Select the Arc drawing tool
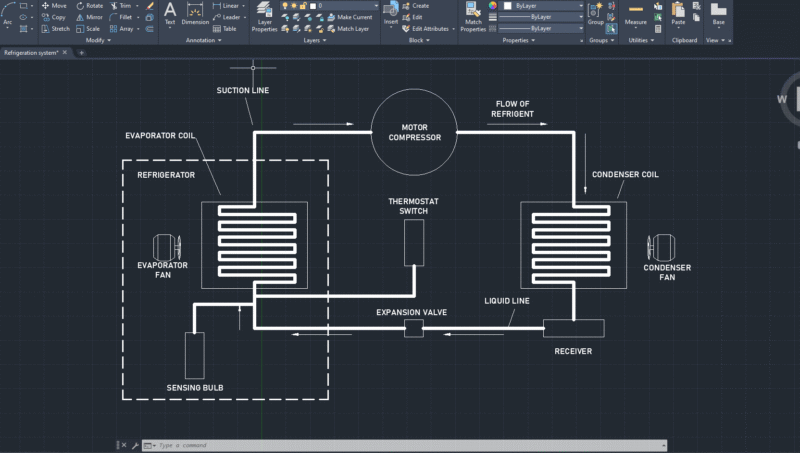The width and height of the screenshot is (800, 453). coord(7,14)
